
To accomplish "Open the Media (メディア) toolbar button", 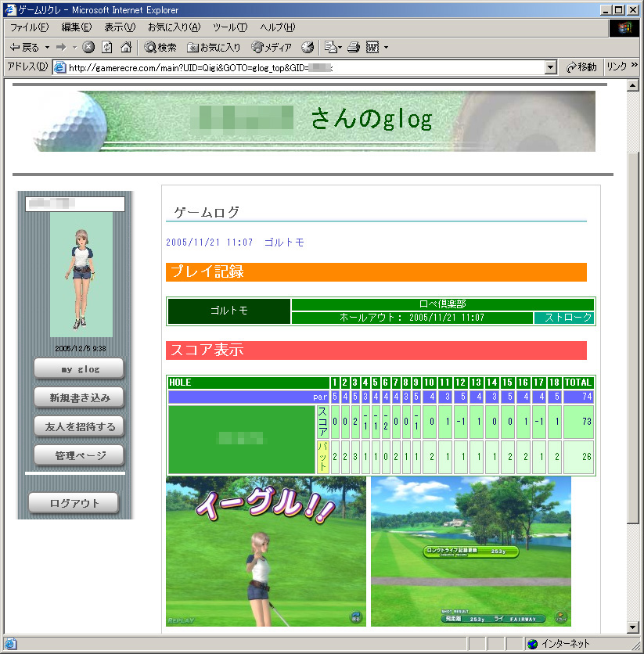I will click(272, 48).
